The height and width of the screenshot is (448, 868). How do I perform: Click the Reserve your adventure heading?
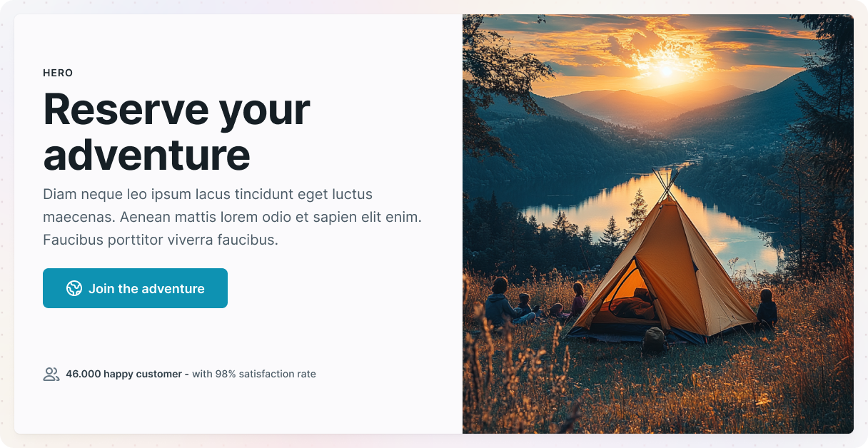tap(177, 132)
